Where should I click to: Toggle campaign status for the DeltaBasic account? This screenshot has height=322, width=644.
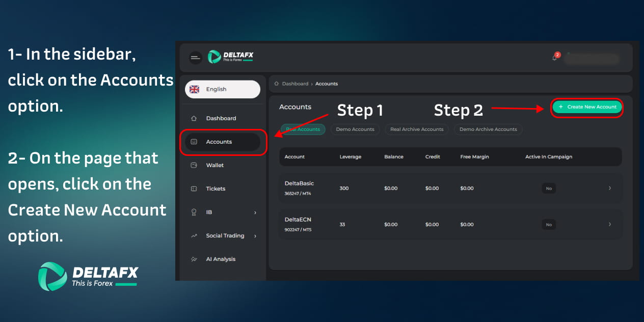[549, 188]
